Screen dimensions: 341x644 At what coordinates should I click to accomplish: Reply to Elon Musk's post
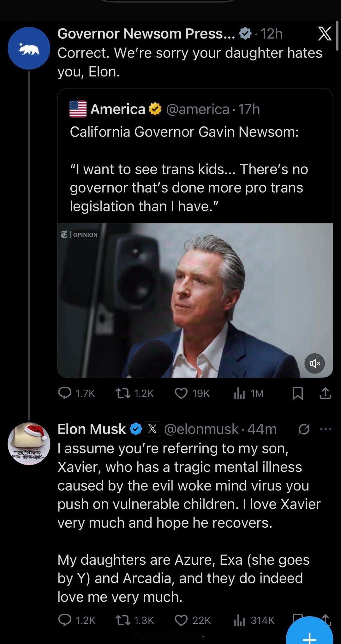65,620
